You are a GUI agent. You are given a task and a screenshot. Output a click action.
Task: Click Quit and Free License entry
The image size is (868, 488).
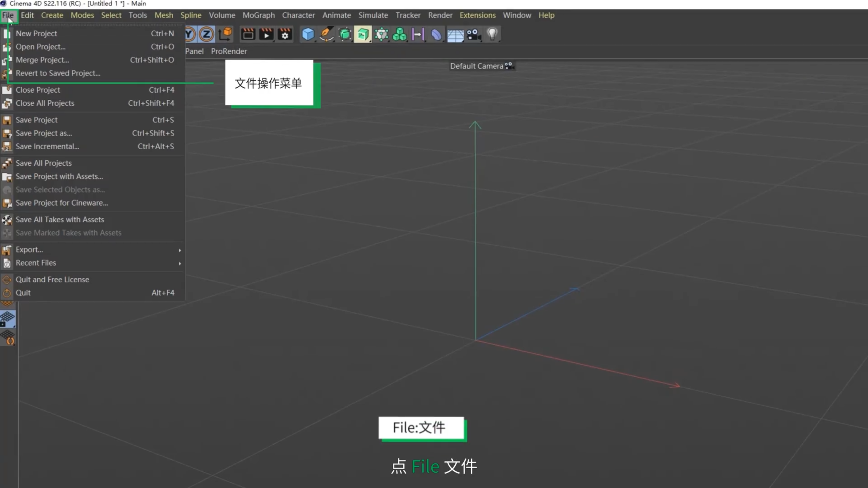click(52, 279)
